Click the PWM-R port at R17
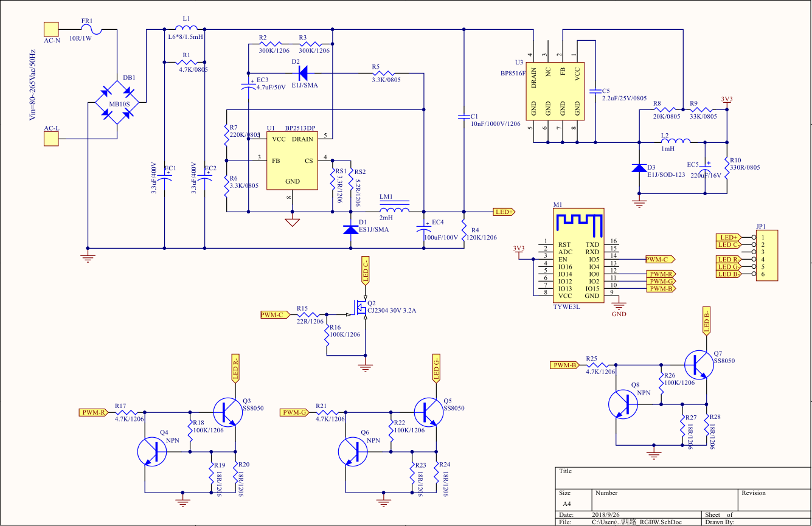The width and height of the screenshot is (812, 526). click(94, 412)
